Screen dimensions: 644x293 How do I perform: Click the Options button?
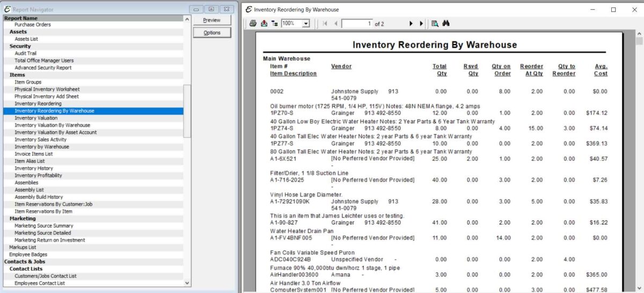[x=212, y=33]
